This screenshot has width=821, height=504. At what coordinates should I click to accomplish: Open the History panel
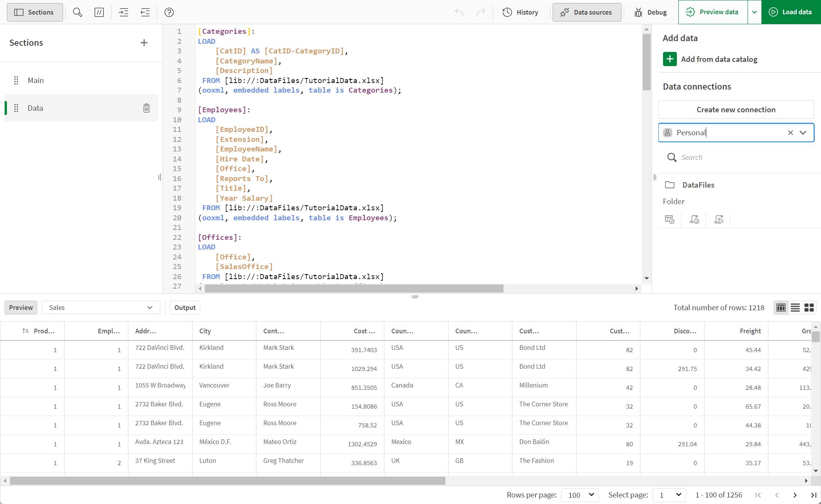pyautogui.click(x=520, y=12)
